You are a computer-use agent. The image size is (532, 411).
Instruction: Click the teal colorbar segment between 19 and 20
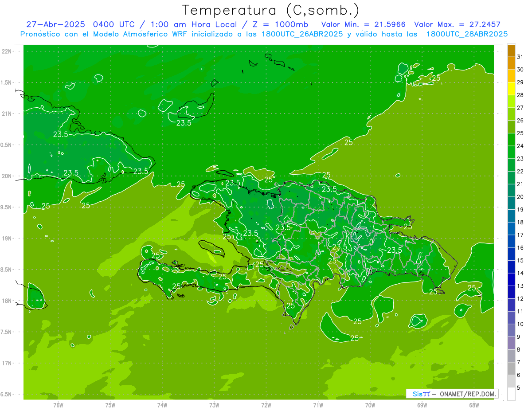click(511, 203)
